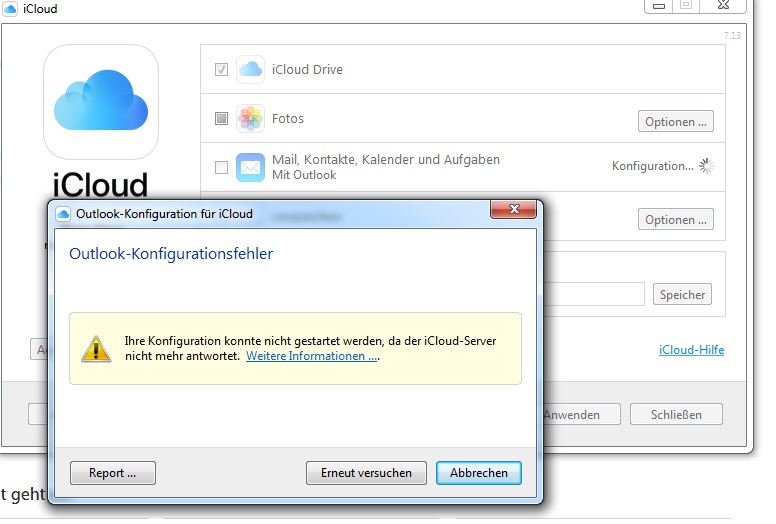The width and height of the screenshot is (776, 524).
Task: Enable Mail, Kontakte, Kalender und Aufgaben checkbox
Action: [221, 167]
